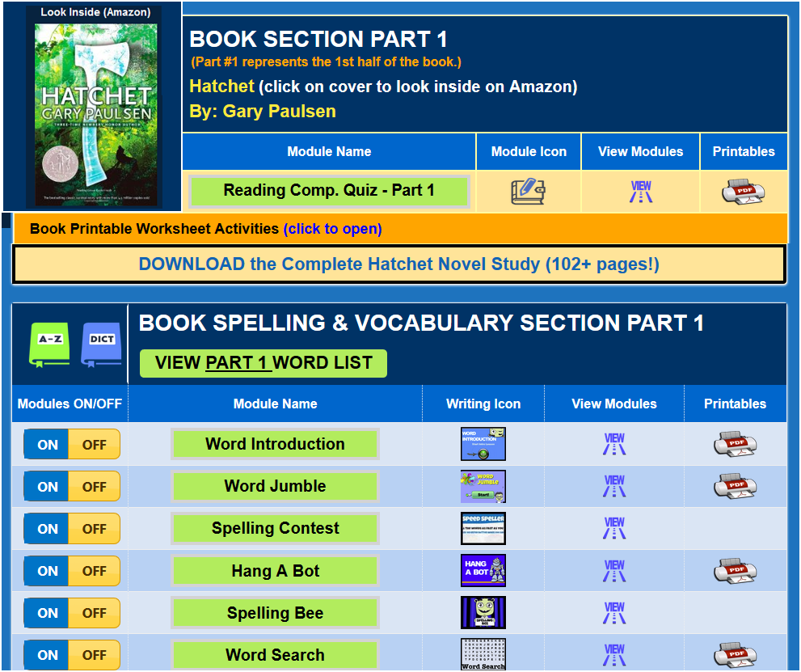801x672 pixels.
Task: View the Hang A Bot module
Action: click(614, 571)
